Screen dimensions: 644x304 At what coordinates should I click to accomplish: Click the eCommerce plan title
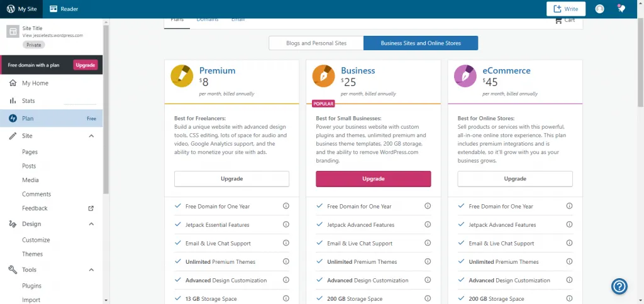pyautogui.click(x=506, y=70)
